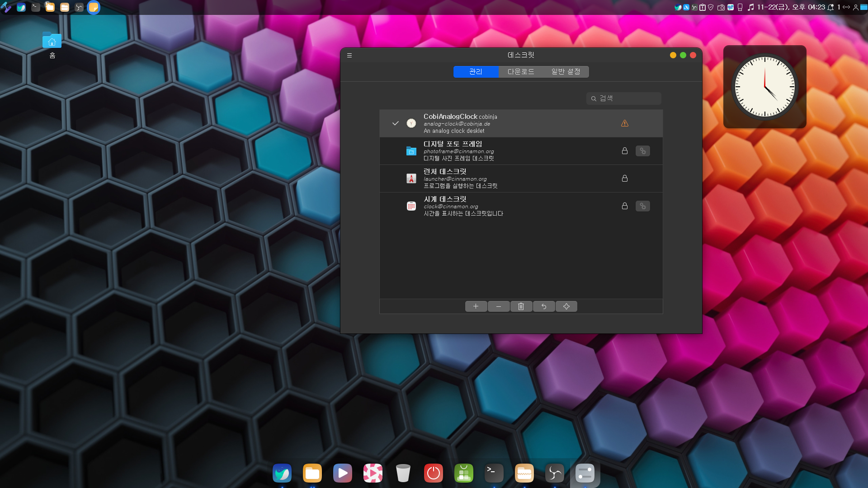Select the 런처 데스크릿 row
868x488 pixels.
tap(521, 178)
